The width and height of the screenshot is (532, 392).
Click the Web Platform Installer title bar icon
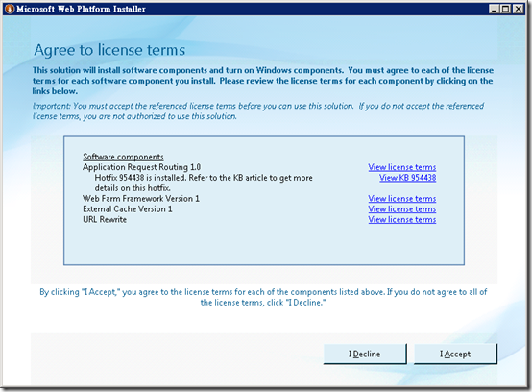10,9
